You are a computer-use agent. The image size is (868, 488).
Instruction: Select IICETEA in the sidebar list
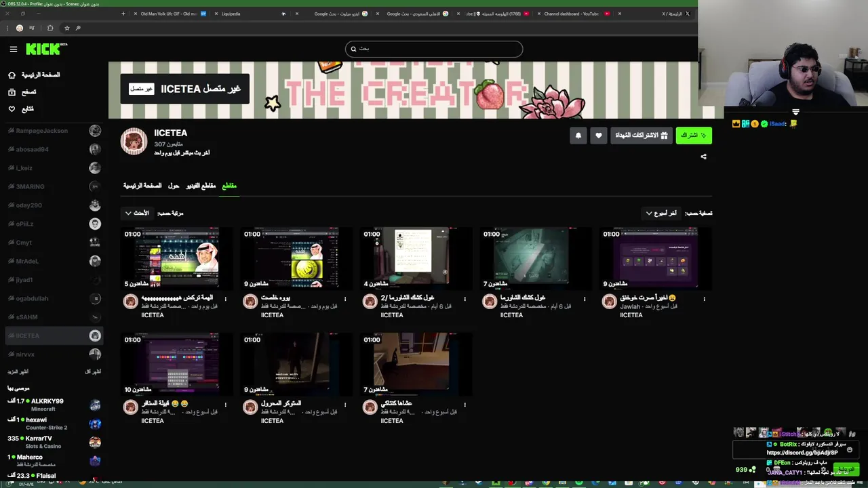[54, 335]
